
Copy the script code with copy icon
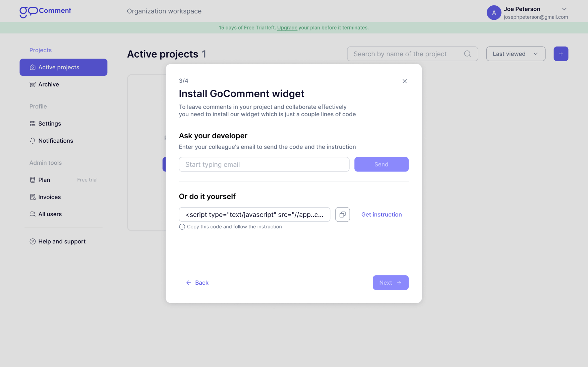pos(342,214)
